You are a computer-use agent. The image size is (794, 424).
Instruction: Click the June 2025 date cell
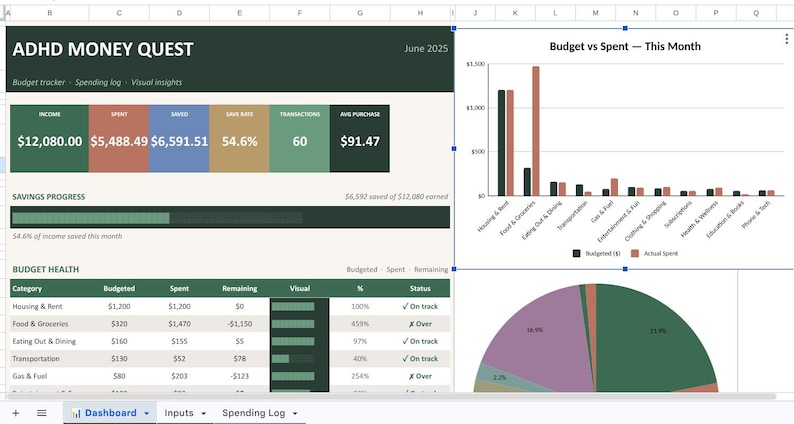point(426,49)
